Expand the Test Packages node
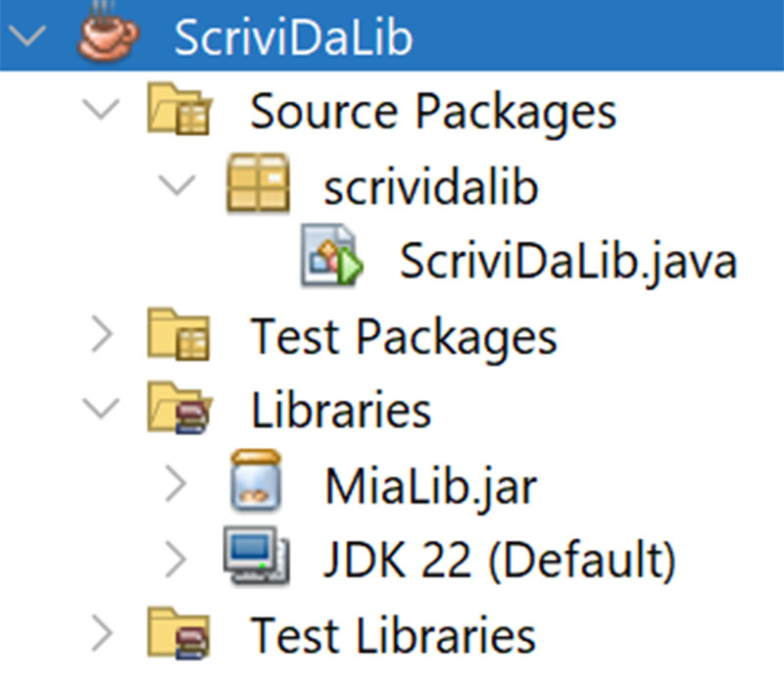Viewport: 784px width, 691px height. tap(103, 334)
